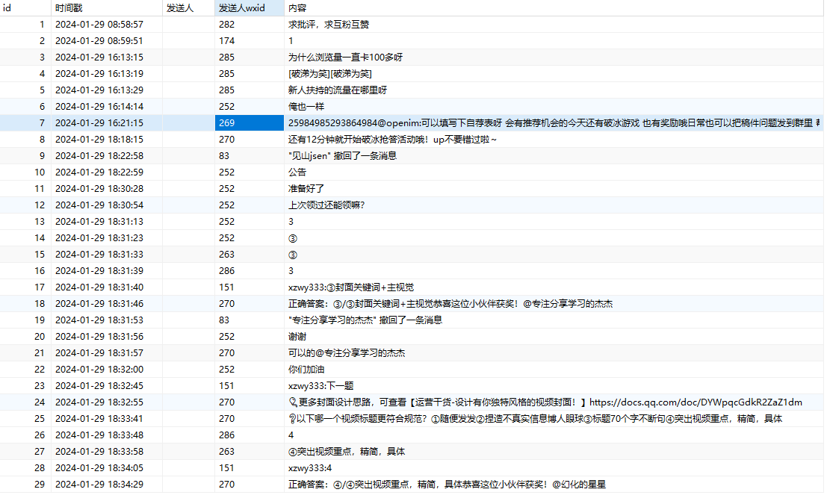Select cell 为什么浏览量一直卡100多呀
Viewport: 827px width, 504px height.
(554, 57)
